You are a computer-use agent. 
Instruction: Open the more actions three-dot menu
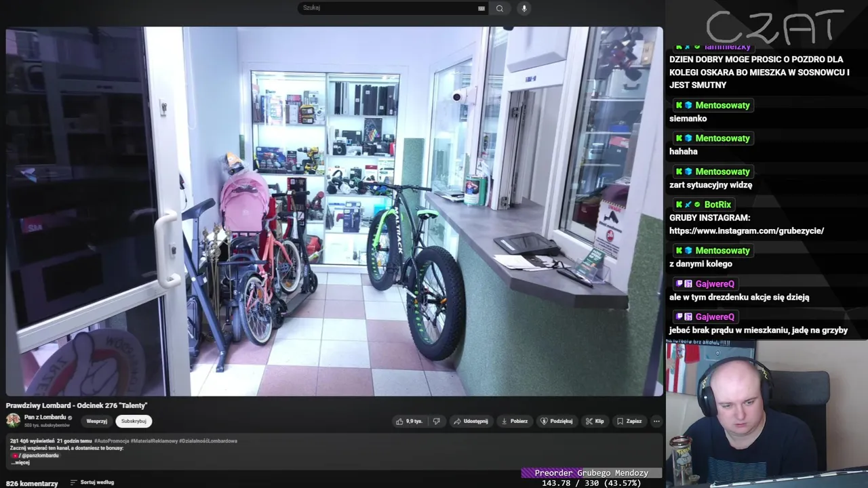656,421
